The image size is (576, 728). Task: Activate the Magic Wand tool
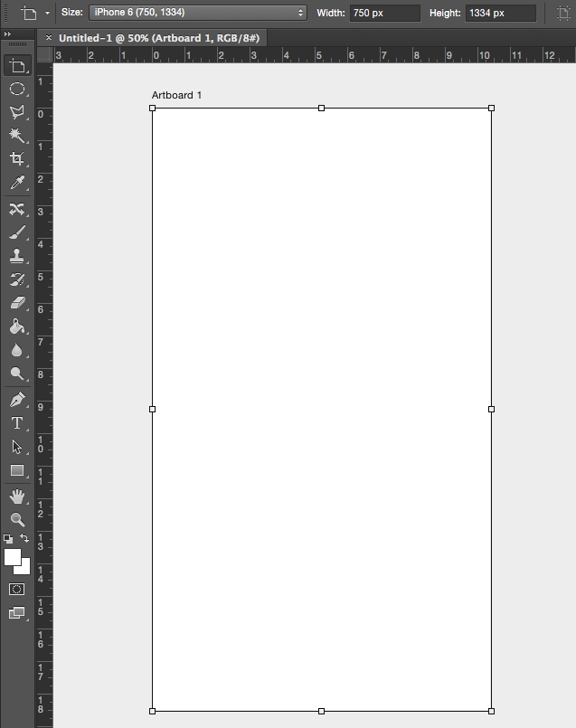[16, 136]
